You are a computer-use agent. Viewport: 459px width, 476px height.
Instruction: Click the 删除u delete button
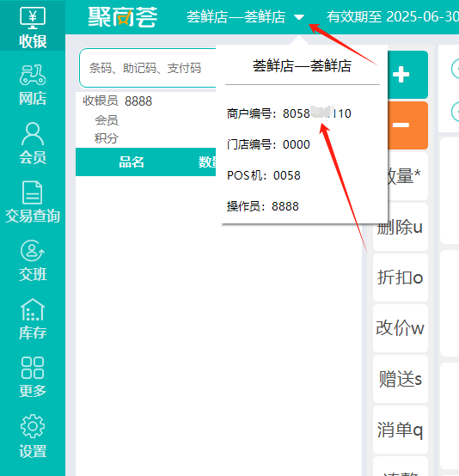click(401, 227)
